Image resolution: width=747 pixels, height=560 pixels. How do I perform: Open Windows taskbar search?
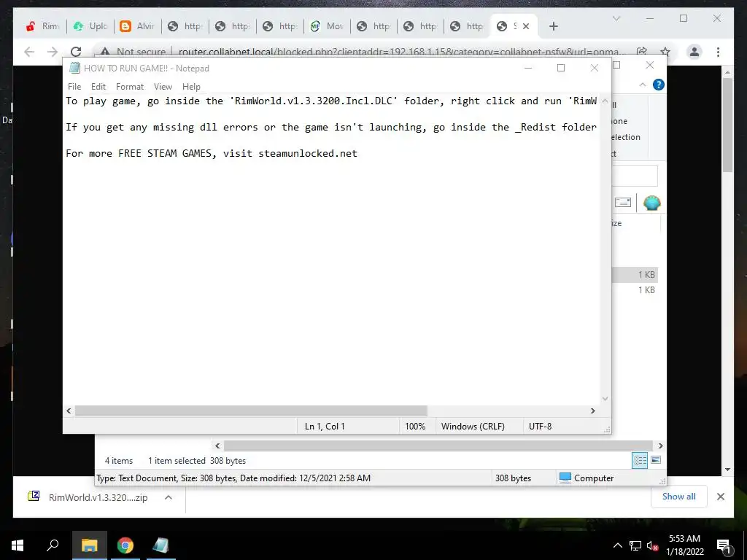tap(53, 545)
